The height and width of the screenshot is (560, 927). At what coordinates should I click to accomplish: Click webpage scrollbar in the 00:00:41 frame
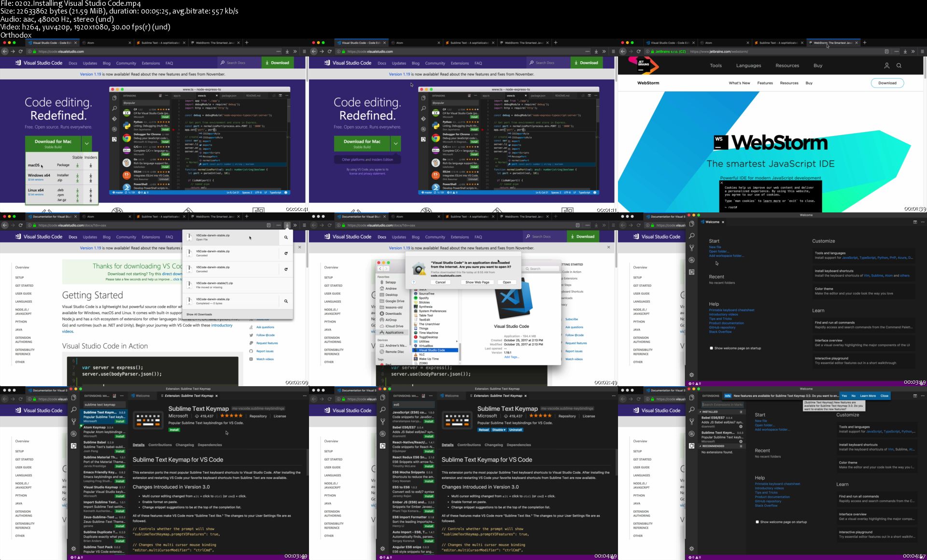coord(307,70)
